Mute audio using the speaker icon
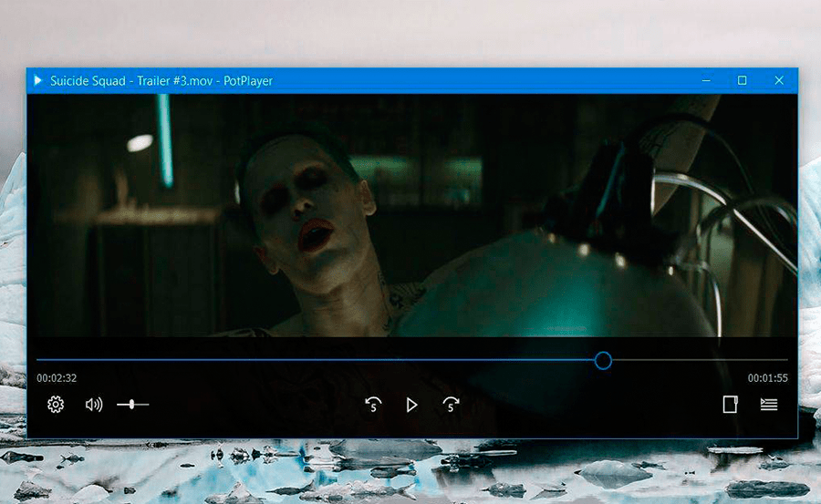 click(93, 405)
